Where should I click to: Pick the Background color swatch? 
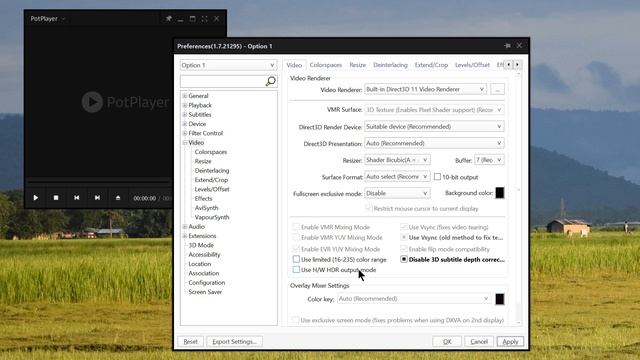[x=500, y=193]
